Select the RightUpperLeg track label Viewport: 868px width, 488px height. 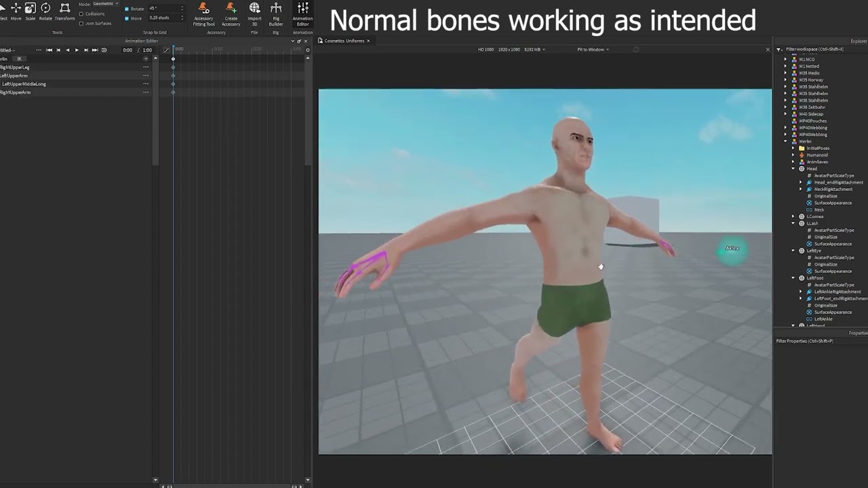click(x=14, y=67)
